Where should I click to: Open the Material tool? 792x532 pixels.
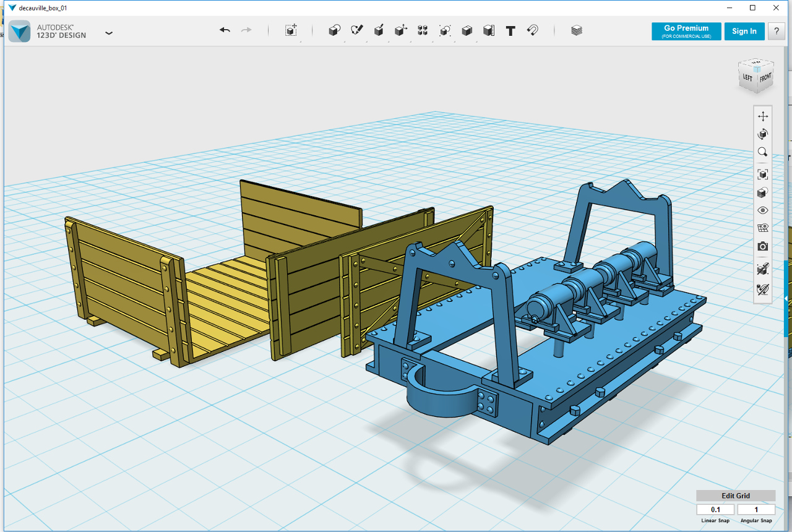[577, 30]
